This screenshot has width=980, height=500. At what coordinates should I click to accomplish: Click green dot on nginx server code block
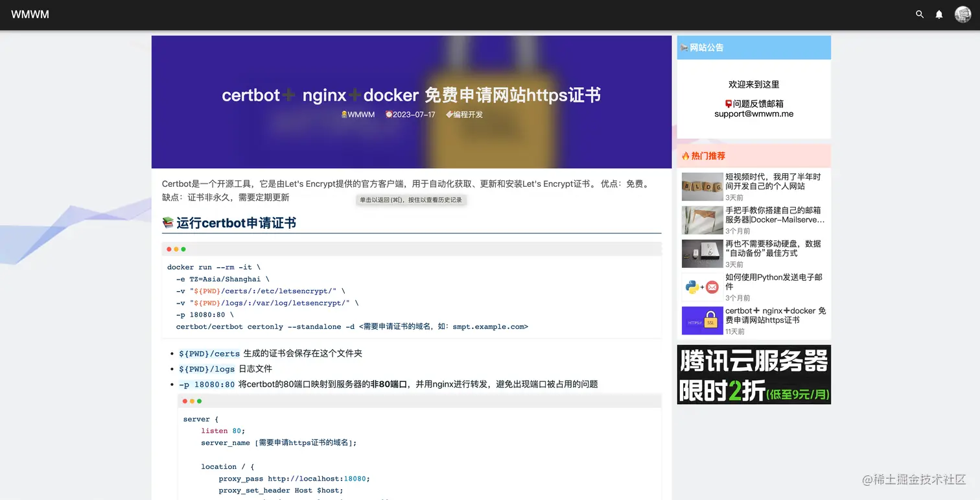pos(199,401)
